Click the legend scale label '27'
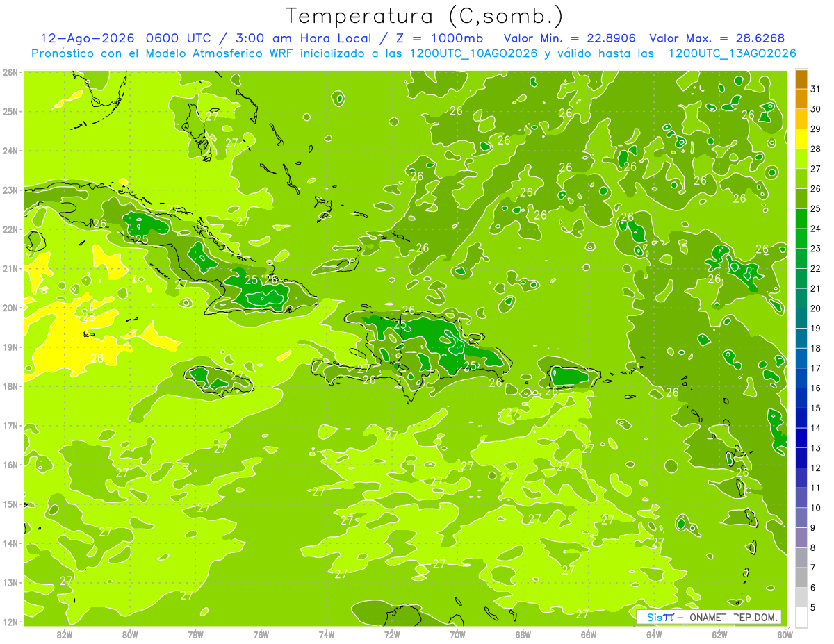 point(816,169)
